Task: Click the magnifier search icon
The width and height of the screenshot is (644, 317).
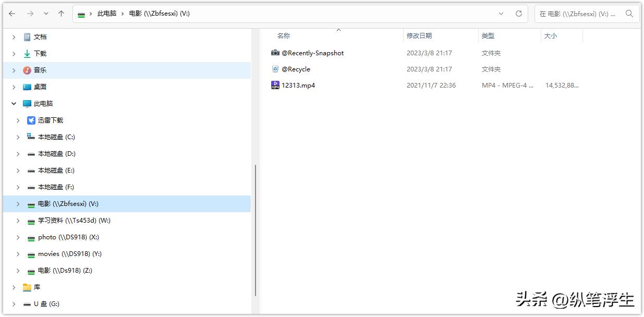Action: 629,14
